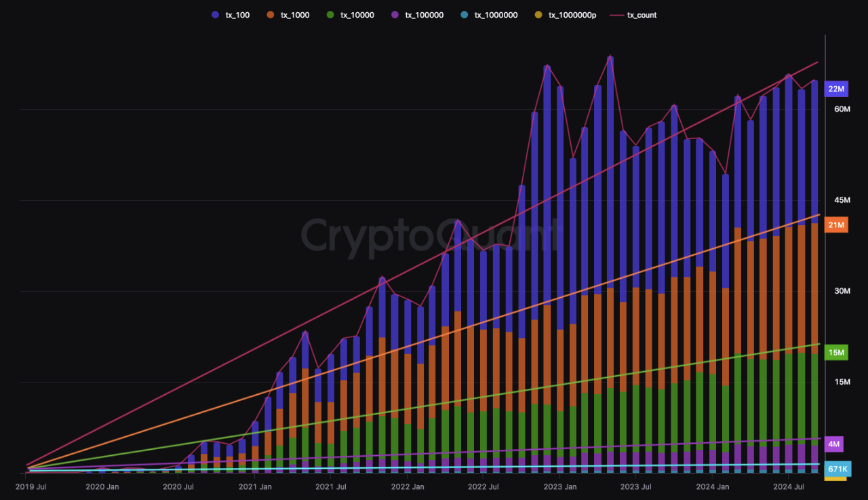
Task: Click the tx_100 legend color dot
Action: 214,14
